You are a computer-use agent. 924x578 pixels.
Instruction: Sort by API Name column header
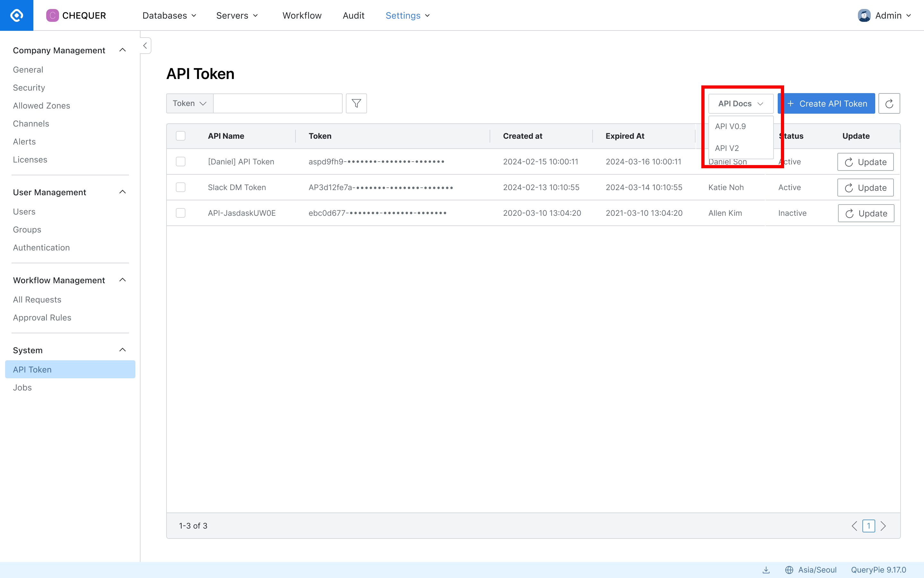(226, 136)
